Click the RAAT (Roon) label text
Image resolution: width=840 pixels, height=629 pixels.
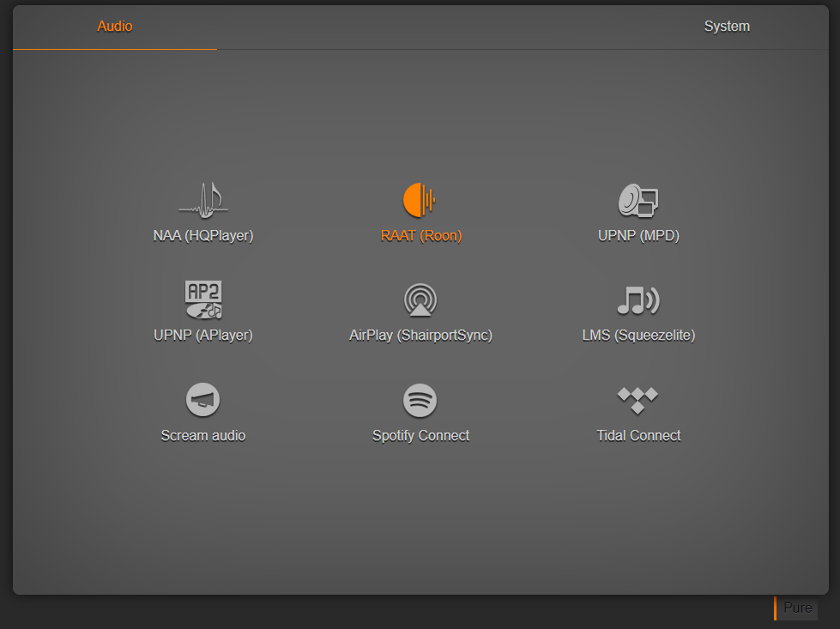tap(420, 236)
